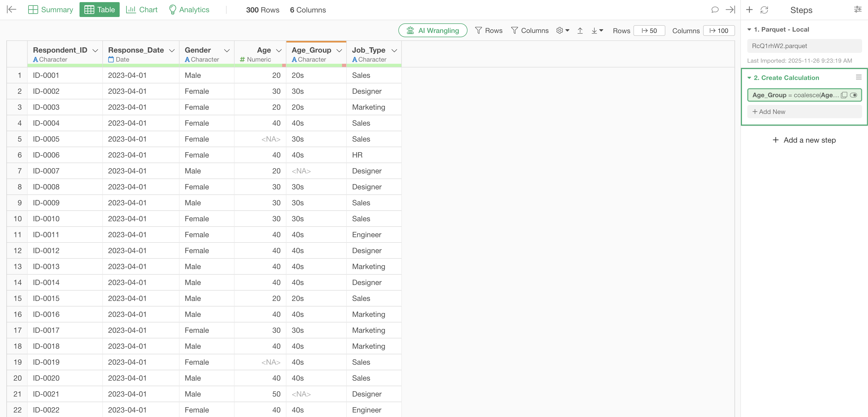
Task: Click the Rows limit 50 field
Action: 649,31
